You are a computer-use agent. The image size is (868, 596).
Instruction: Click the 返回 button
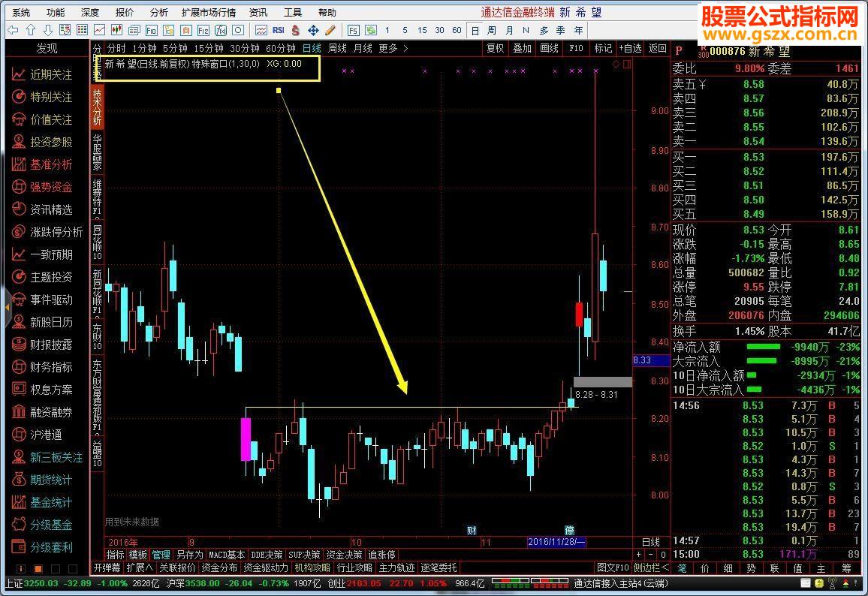[x=657, y=49]
